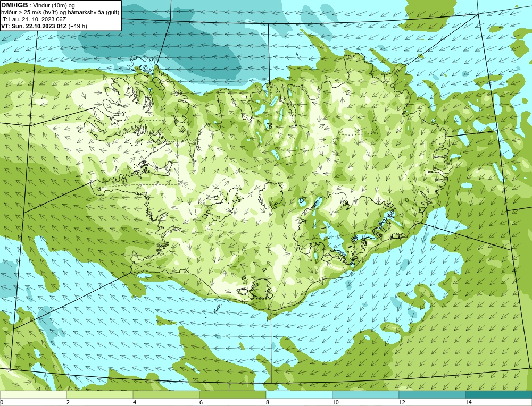Click the scale label "4"
532x406 pixels.
[x=135, y=402]
